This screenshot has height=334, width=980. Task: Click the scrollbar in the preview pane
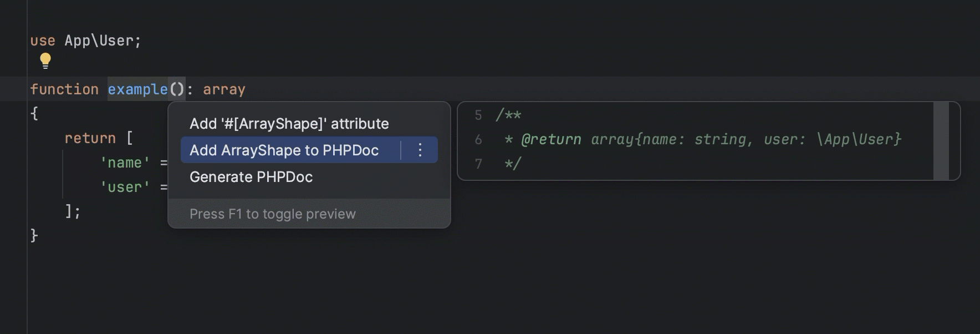click(941, 141)
